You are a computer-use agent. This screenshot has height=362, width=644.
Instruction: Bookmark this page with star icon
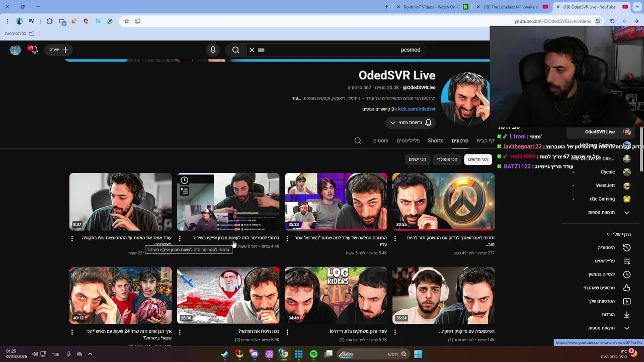click(127, 21)
